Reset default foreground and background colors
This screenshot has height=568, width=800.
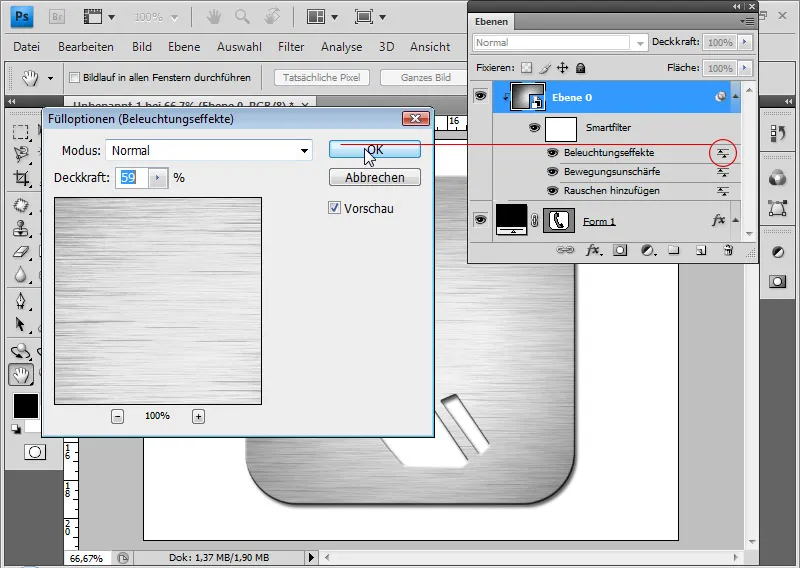16,429
